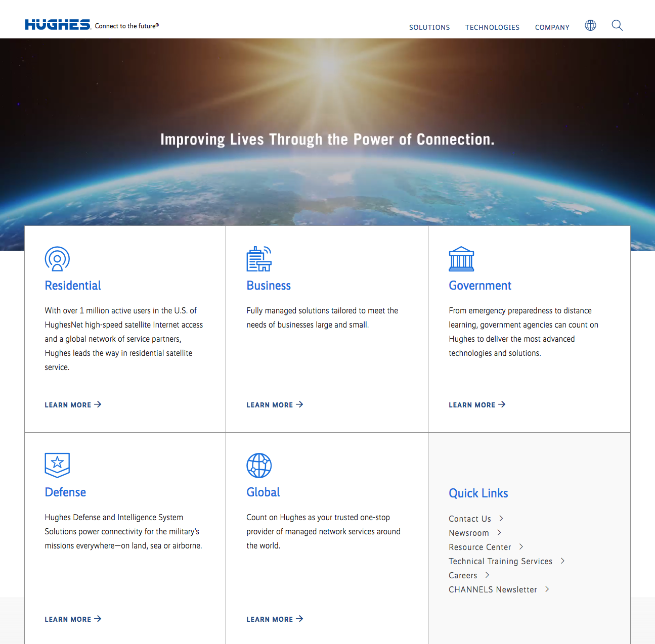Open the Solutions menu
655x644 pixels.
point(429,27)
